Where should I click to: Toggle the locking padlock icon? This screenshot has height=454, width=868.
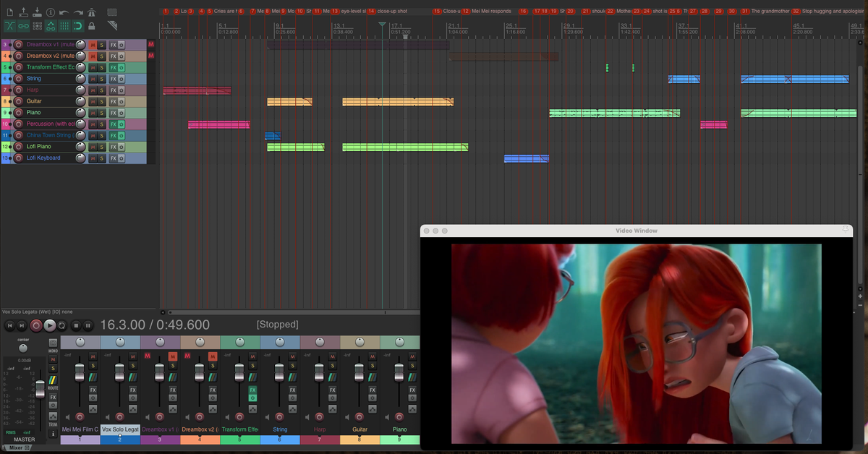pos(92,26)
